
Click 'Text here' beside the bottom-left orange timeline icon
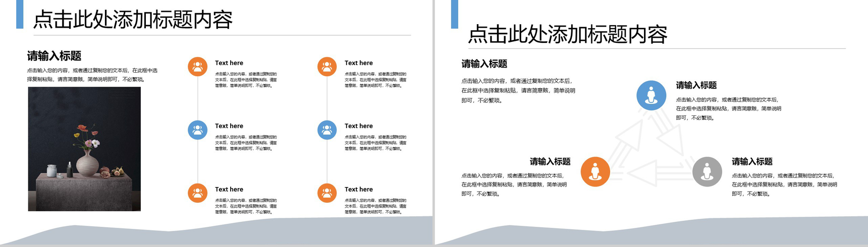pos(229,190)
